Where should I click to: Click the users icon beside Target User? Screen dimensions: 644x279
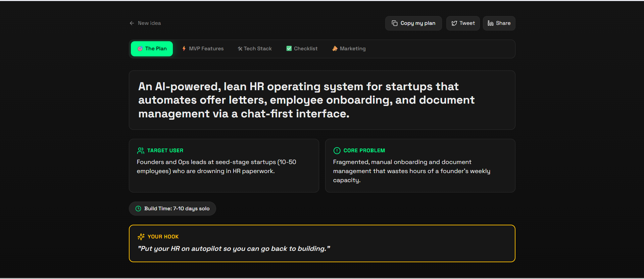click(141, 151)
